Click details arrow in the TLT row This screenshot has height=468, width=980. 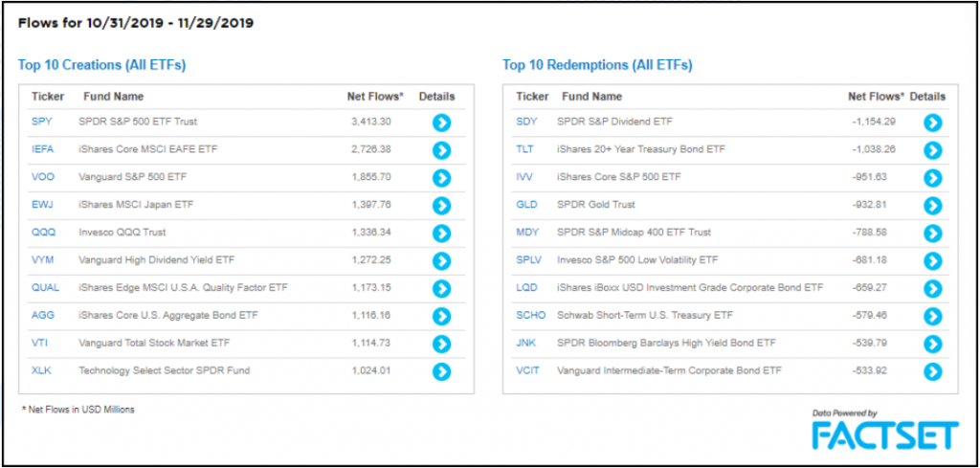(x=932, y=150)
